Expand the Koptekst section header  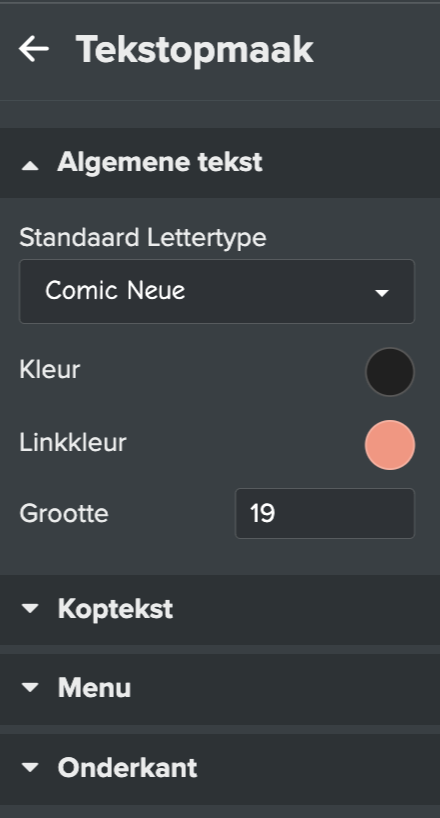tap(220, 609)
